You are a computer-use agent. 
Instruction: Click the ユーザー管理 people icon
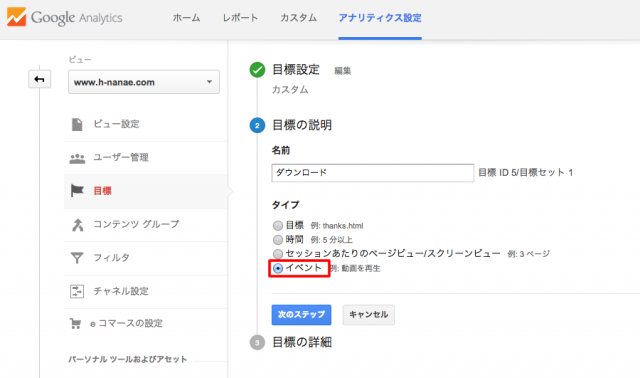tap(77, 158)
